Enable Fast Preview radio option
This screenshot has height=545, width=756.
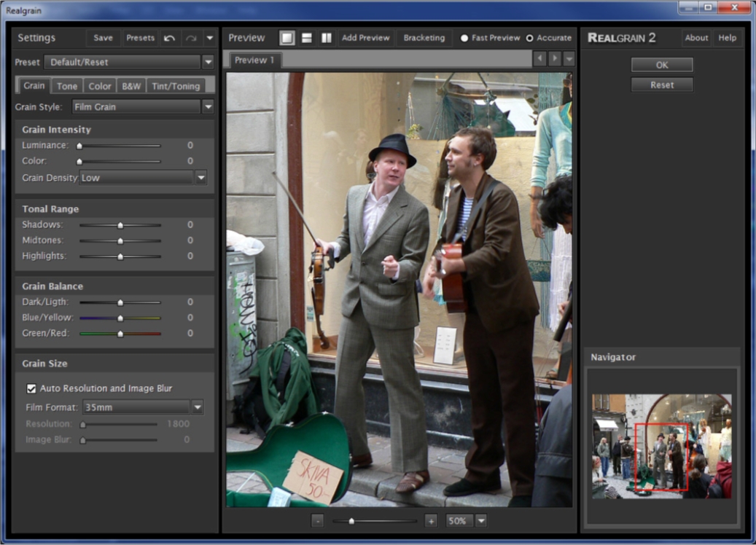coord(464,38)
